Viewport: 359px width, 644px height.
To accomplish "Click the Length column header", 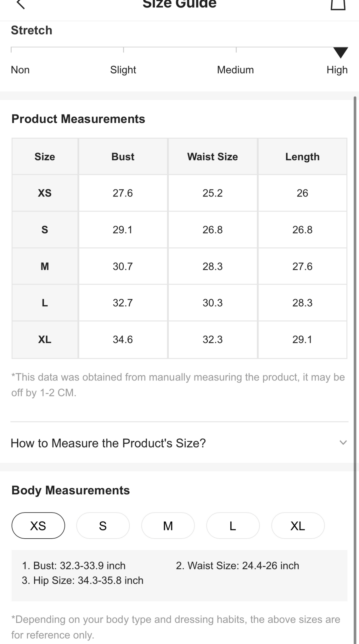I will click(302, 156).
